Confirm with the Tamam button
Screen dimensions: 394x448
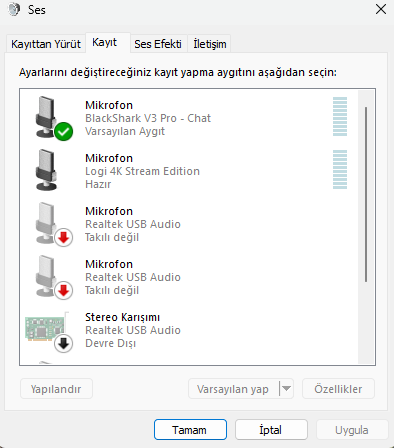(x=190, y=430)
